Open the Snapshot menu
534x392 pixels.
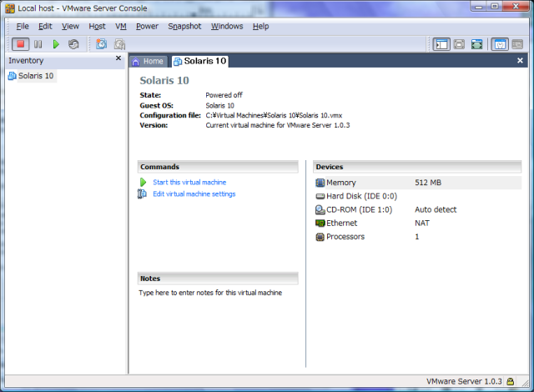coord(184,26)
